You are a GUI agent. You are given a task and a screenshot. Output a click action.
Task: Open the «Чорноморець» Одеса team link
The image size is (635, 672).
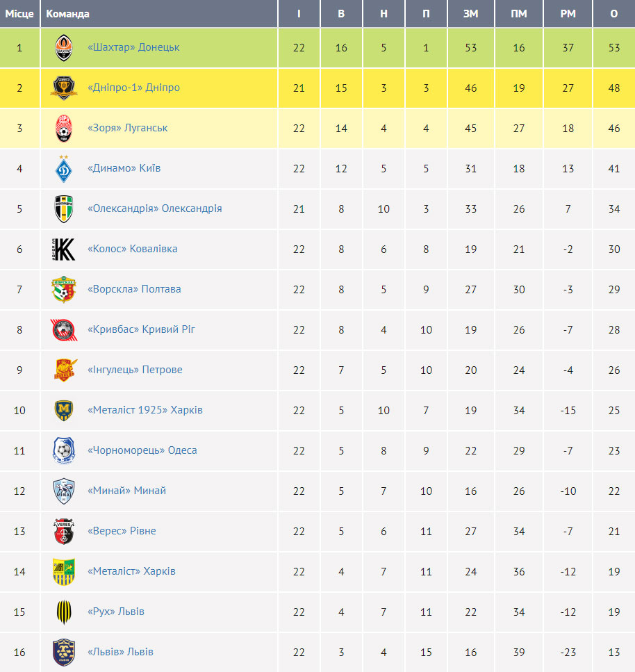pos(142,450)
